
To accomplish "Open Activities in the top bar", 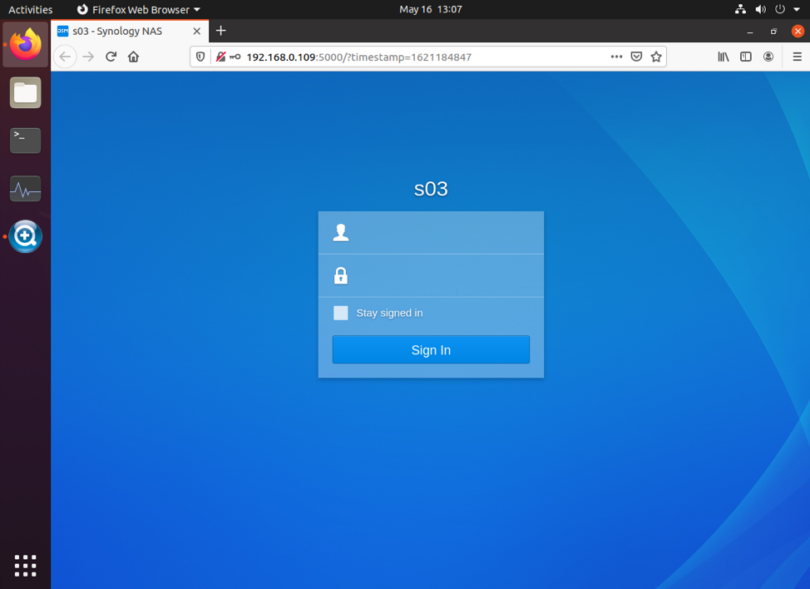I will (x=30, y=9).
